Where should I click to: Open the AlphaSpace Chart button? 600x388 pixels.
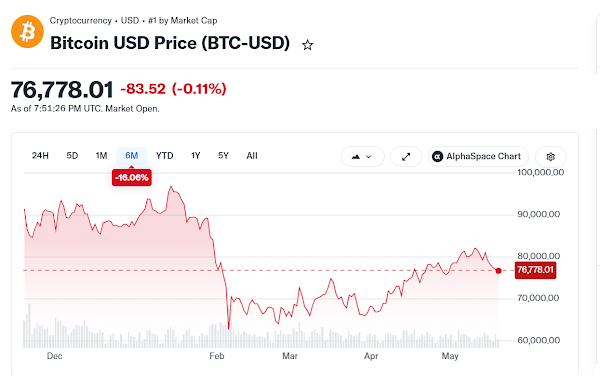478,157
